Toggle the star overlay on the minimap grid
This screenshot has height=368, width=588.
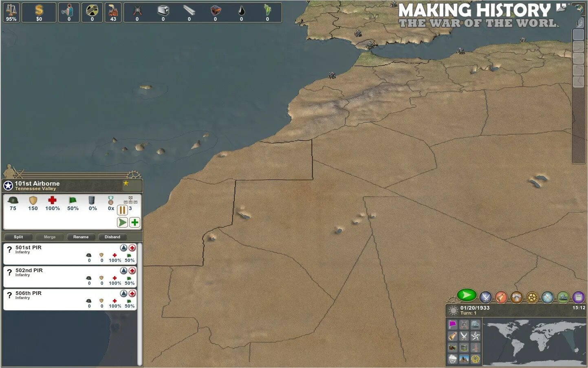pos(475,337)
